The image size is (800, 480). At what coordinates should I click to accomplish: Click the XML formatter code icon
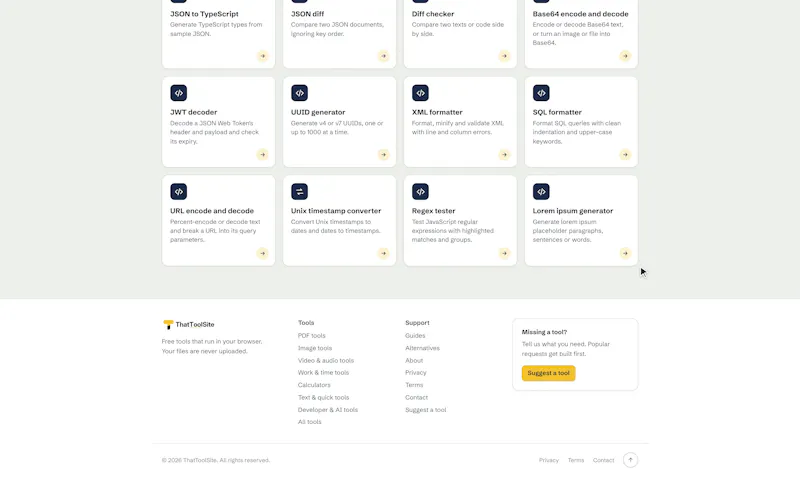click(420, 93)
